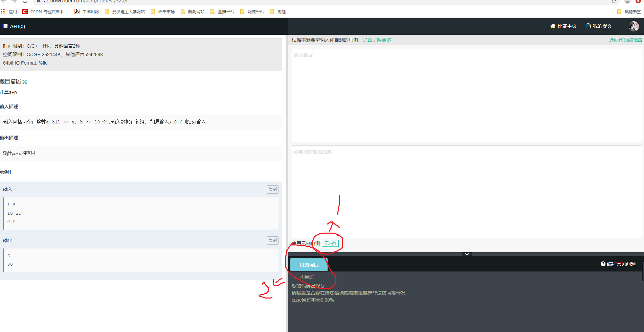This screenshot has height=332, width=644.
Task: Click the sample output value 30
Action: [x=10, y=264]
